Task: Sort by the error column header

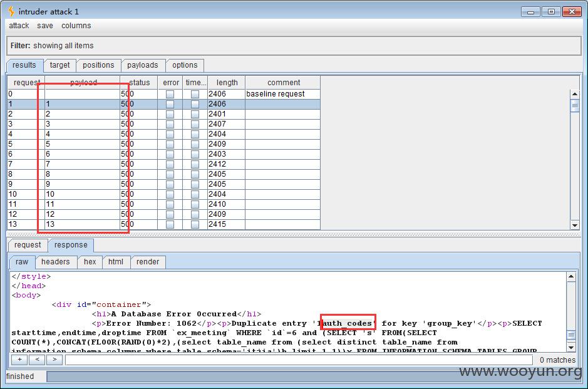Action: 170,83
